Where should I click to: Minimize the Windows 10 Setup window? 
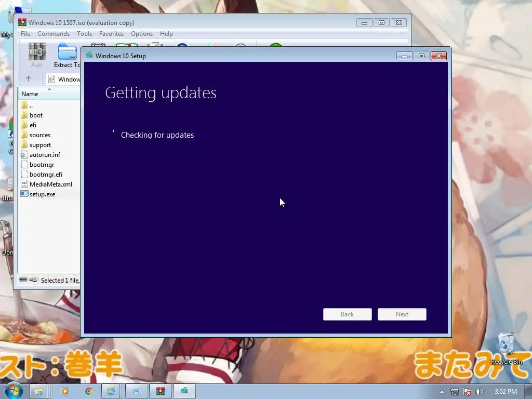(x=404, y=56)
